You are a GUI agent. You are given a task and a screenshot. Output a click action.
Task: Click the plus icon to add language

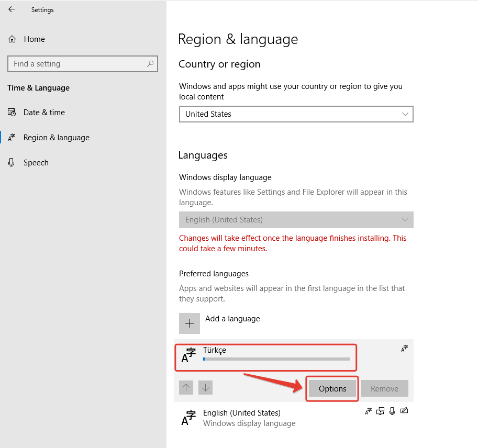pos(190,323)
